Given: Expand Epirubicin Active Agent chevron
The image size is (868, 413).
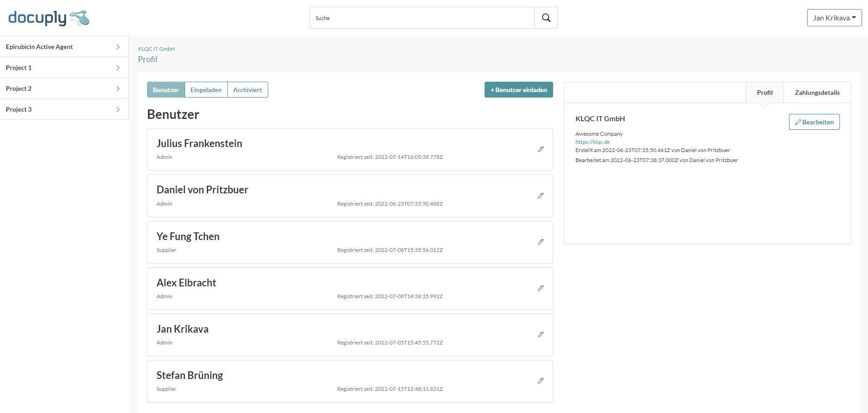Looking at the screenshot, I should [118, 47].
